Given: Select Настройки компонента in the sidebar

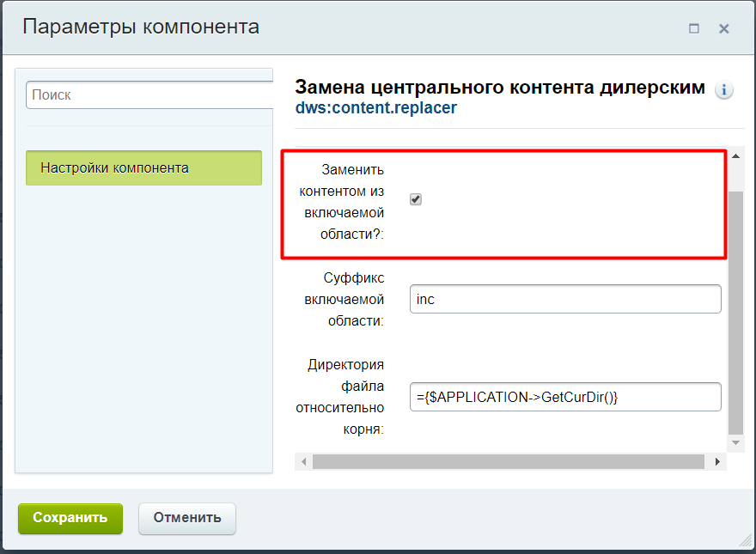Looking at the screenshot, I should [x=143, y=168].
